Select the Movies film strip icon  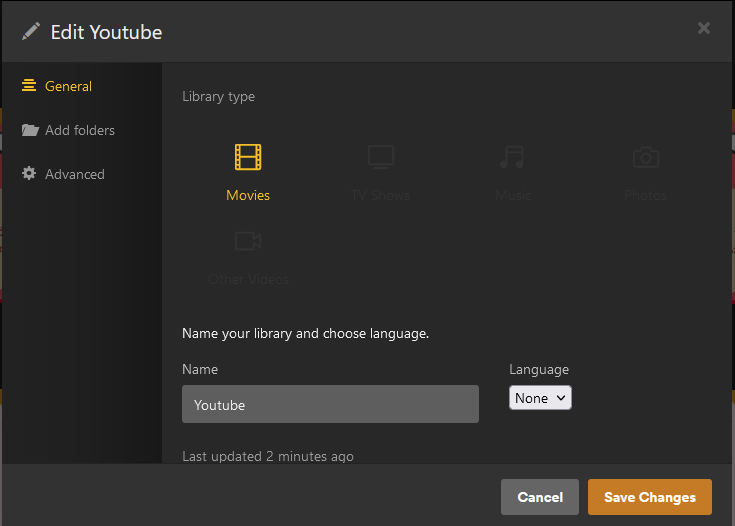tap(248, 157)
